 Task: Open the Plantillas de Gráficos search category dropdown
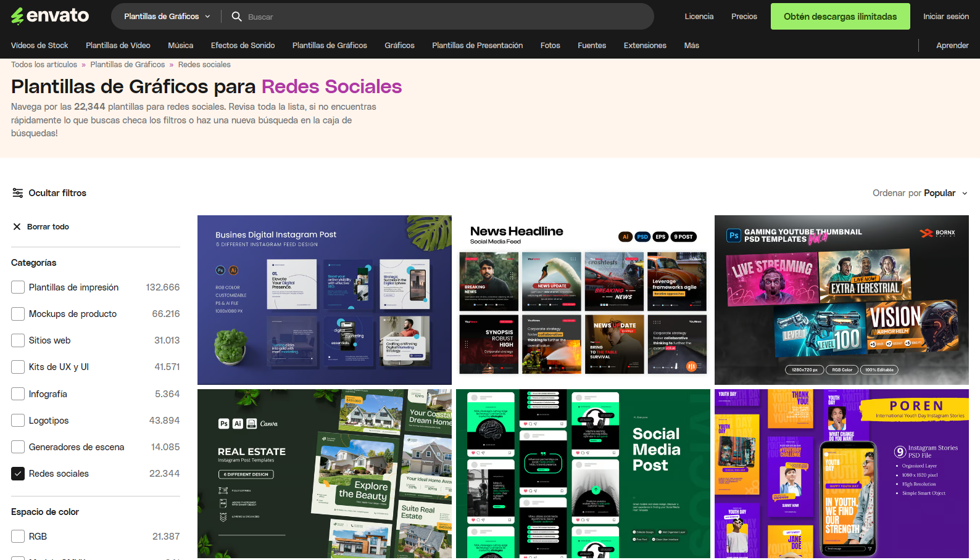pos(167,17)
